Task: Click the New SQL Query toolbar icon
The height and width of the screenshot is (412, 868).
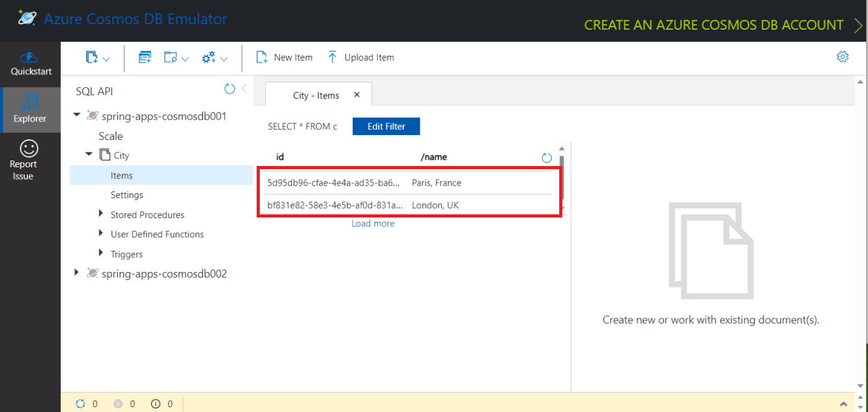Action: [145, 58]
